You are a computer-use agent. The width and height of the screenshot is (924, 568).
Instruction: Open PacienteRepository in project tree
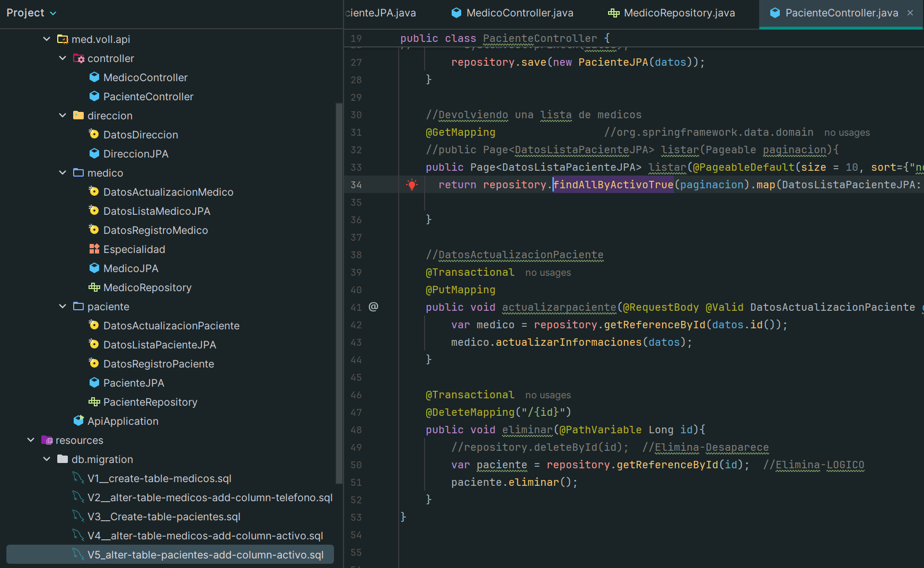pyautogui.click(x=150, y=402)
